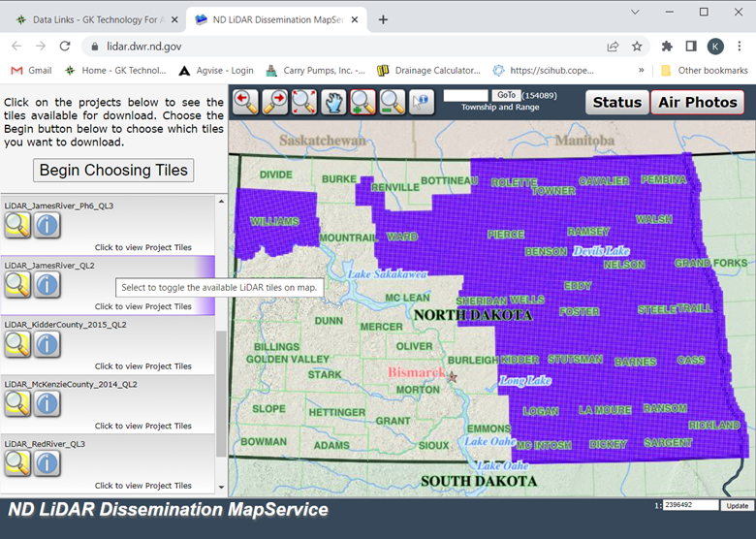The height and width of the screenshot is (539, 756).
Task: Open info for LiDAR_JamesRiver_QL2
Action: coord(47,284)
